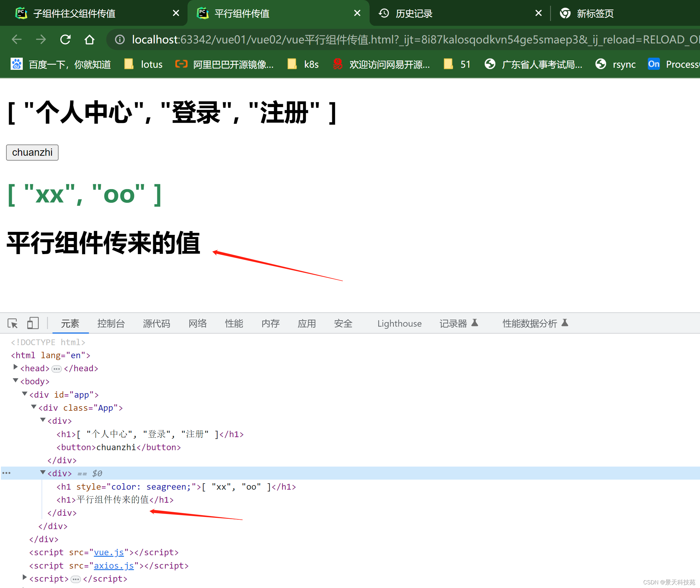Open the Baidu bookmark
Screen dimensions: 700x588
(61, 64)
